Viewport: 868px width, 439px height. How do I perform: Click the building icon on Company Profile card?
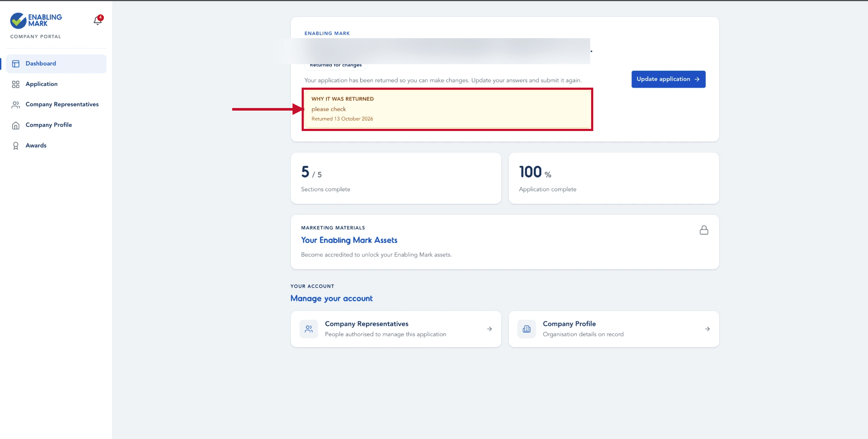tap(526, 329)
